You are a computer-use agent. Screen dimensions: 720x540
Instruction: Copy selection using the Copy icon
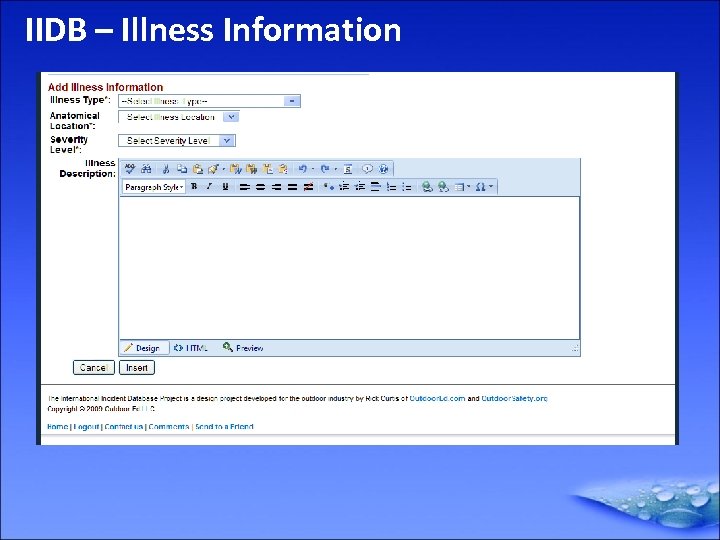point(182,169)
